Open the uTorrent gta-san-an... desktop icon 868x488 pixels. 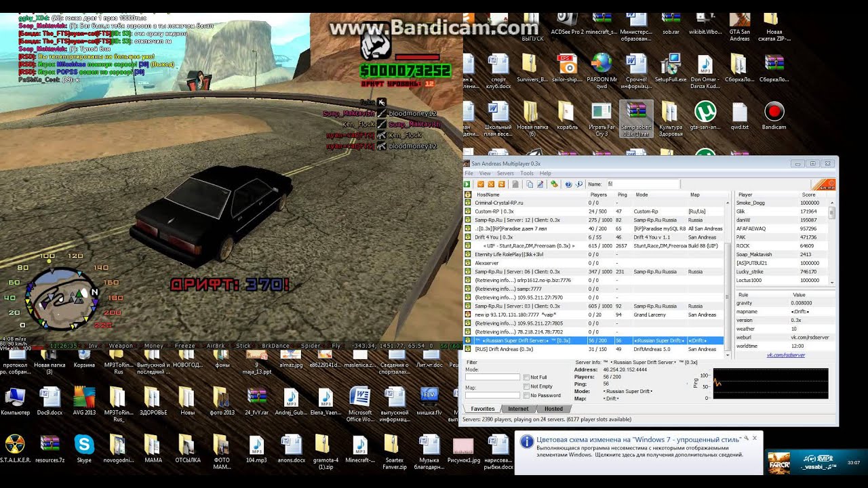(x=705, y=116)
